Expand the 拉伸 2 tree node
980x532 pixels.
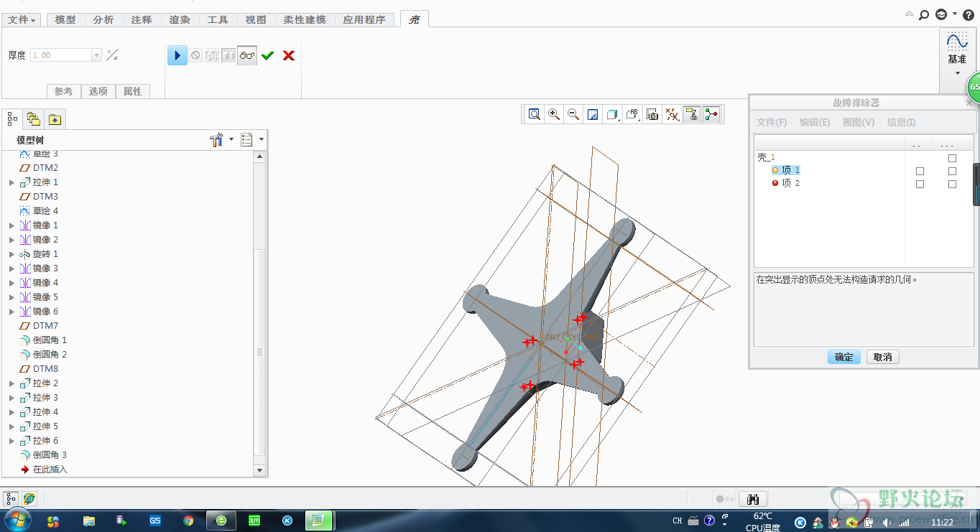click(11, 383)
